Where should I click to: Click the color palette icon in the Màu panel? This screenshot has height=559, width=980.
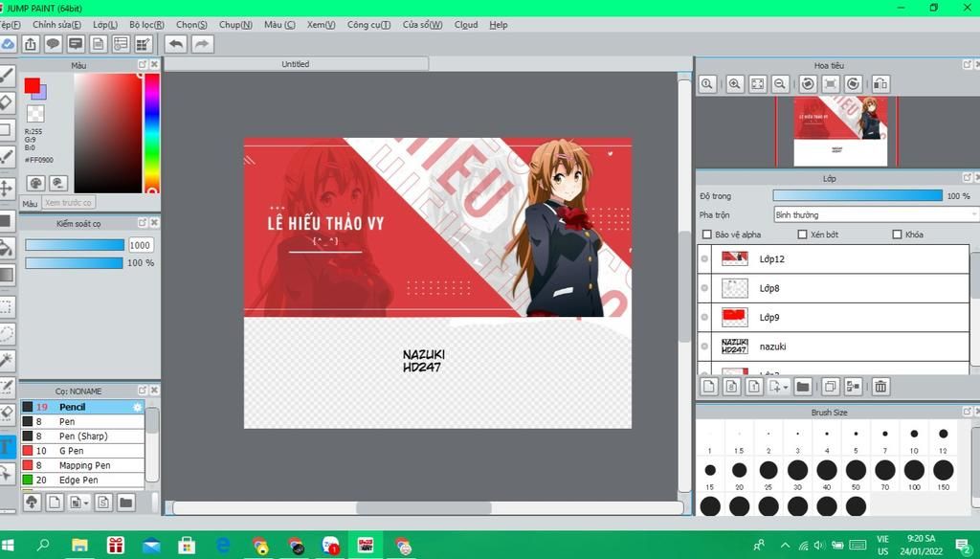tap(35, 183)
